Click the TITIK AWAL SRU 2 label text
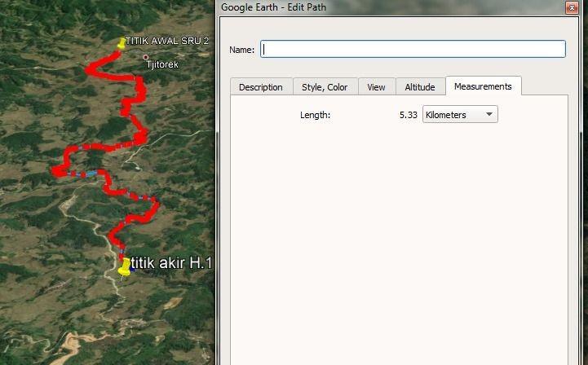The image size is (588, 365). click(x=167, y=41)
